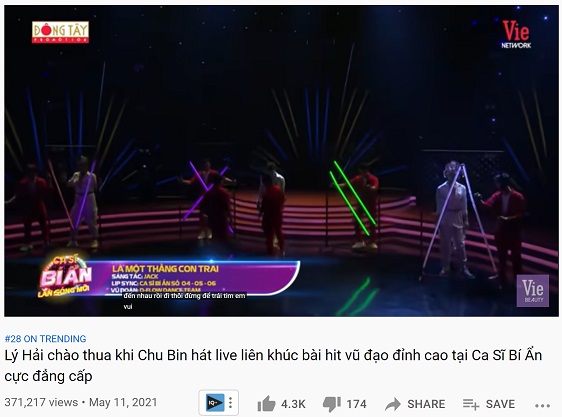Click the SHARE text label
This screenshot has height=417, width=562.
click(426, 404)
